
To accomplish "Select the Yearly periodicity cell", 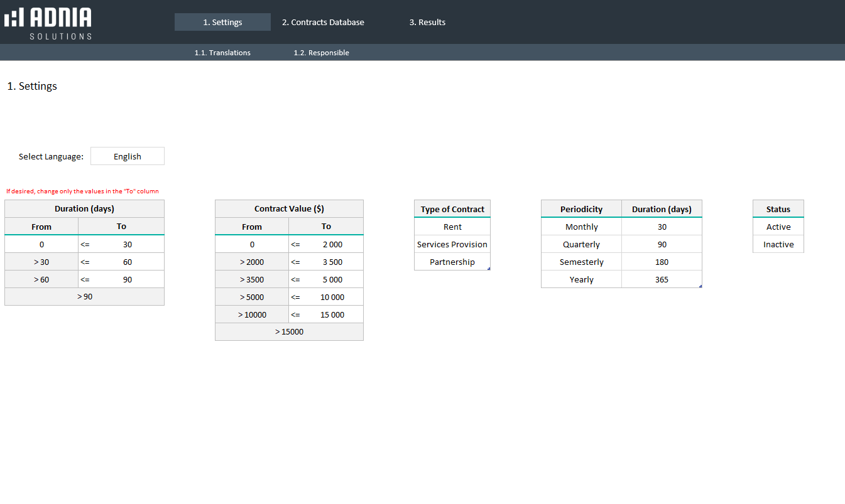I will point(581,279).
